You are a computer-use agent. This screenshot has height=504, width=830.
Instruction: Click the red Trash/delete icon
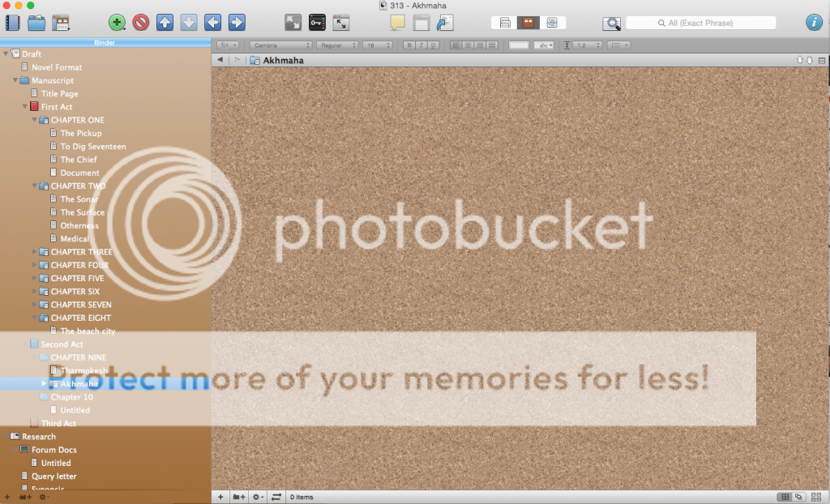click(141, 22)
